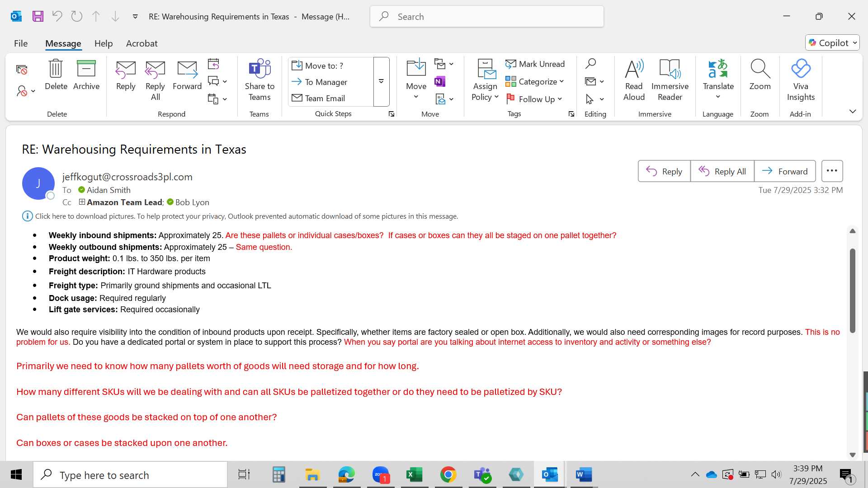Select 'To Manager' quick step
This screenshot has height=488, width=868.
coord(331,82)
